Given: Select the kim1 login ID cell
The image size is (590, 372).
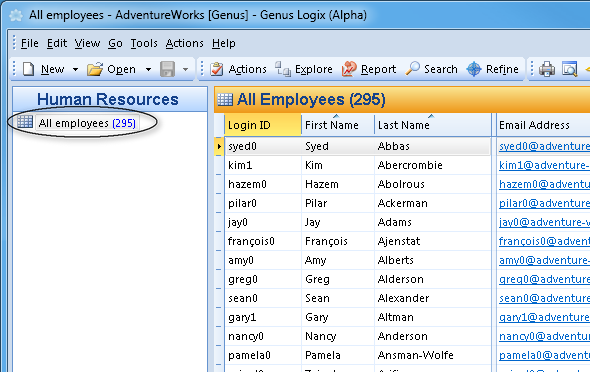Looking at the screenshot, I should (263, 166).
